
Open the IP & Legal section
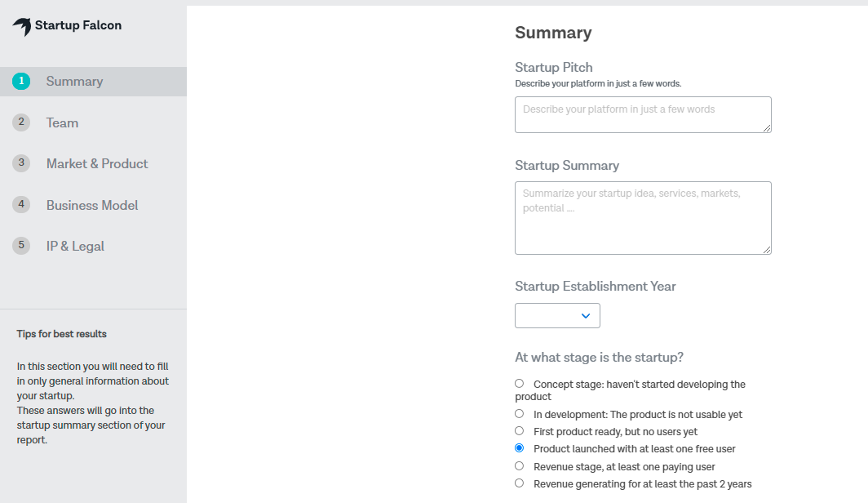coord(76,245)
